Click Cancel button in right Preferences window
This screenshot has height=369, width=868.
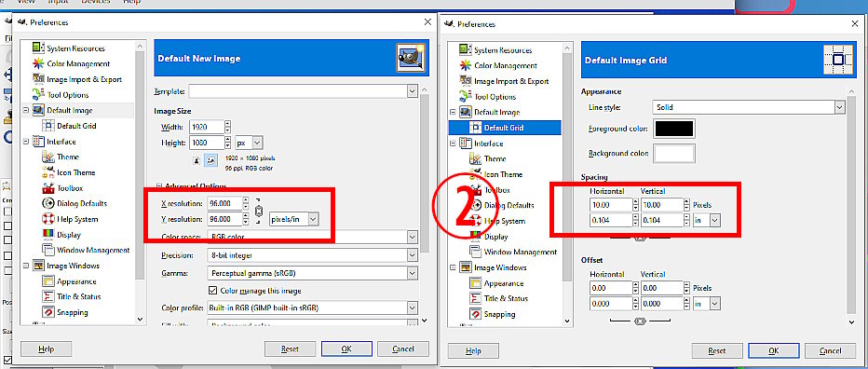tap(830, 350)
